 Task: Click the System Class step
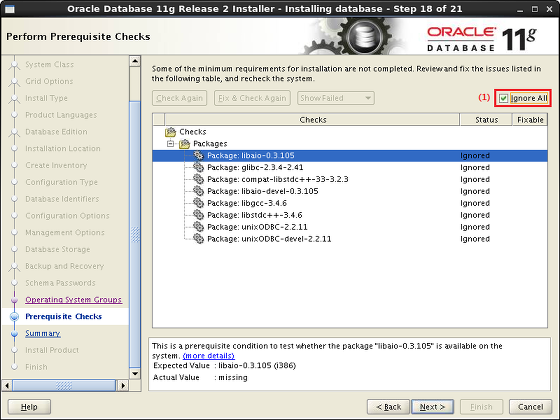(50, 65)
